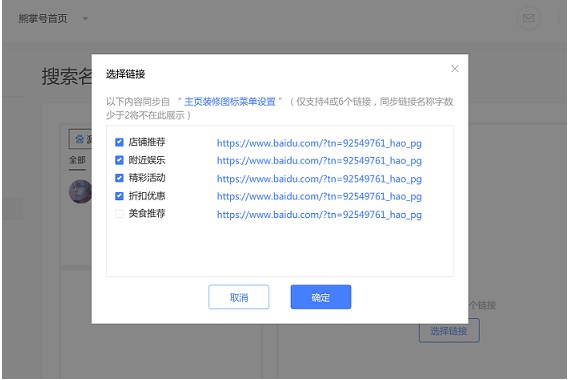The height and width of the screenshot is (380, 568).
Task: Click the Baidu paw icon
Action: [x=79, y=139]
